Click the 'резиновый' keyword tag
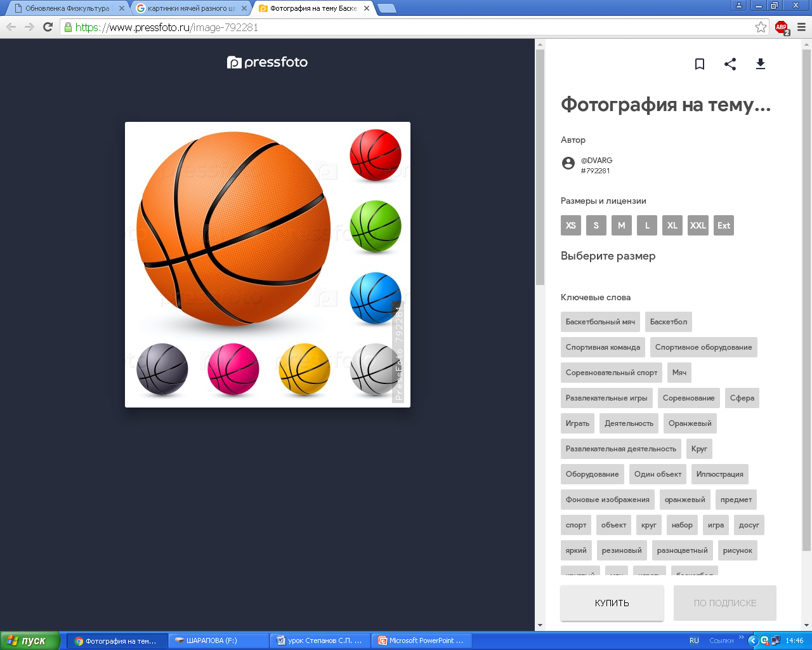 (622, 550)
